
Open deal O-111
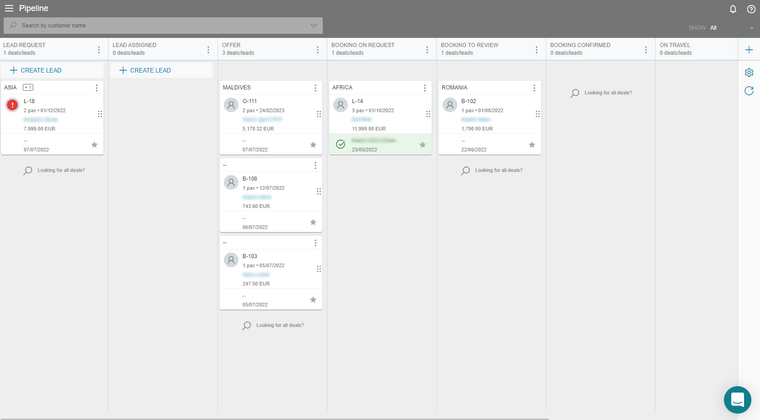pos(250,102)
